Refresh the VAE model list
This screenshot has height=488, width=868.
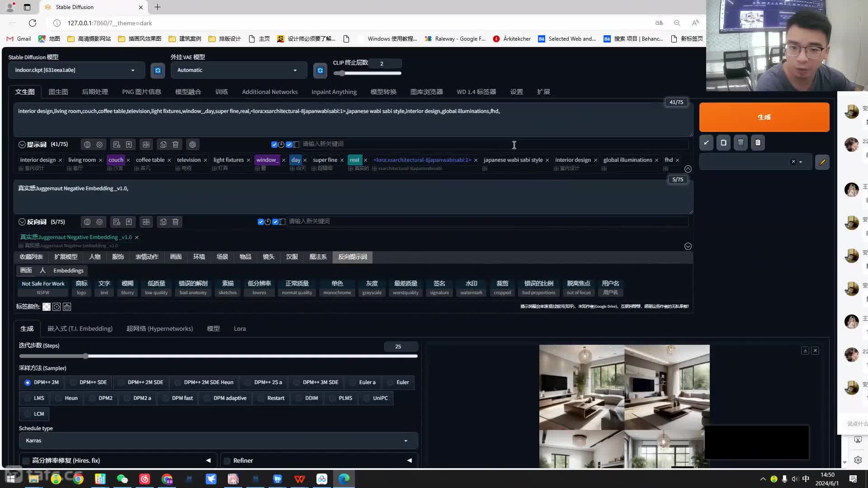[x=320, y=70]
